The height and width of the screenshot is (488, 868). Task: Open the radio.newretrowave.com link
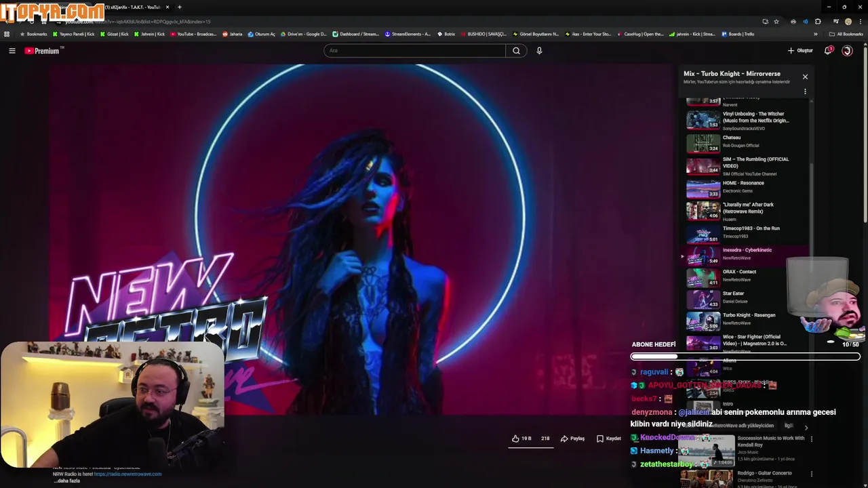click(127, 474)
